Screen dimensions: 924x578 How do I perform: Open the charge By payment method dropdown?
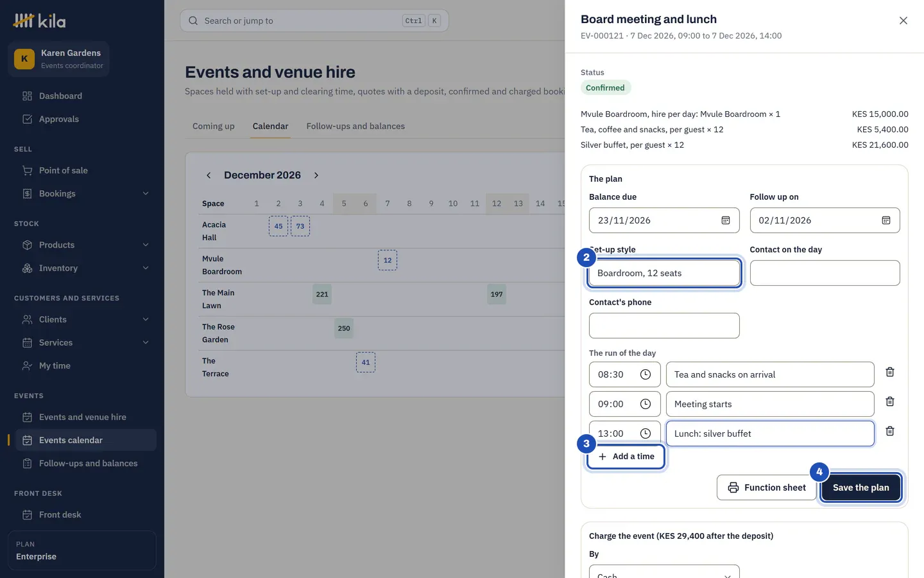coord(664,572)
